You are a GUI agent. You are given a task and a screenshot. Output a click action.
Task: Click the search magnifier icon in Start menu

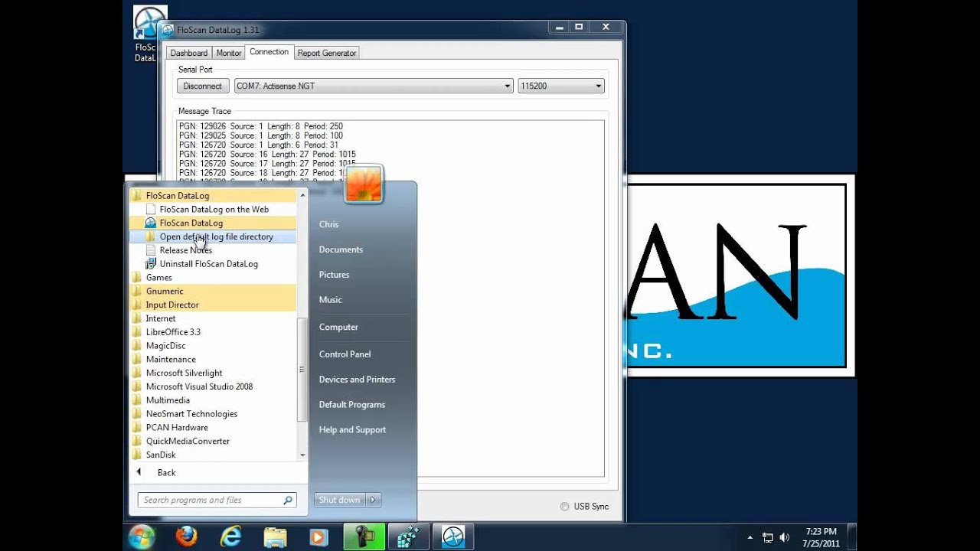[x=288, y=500]
